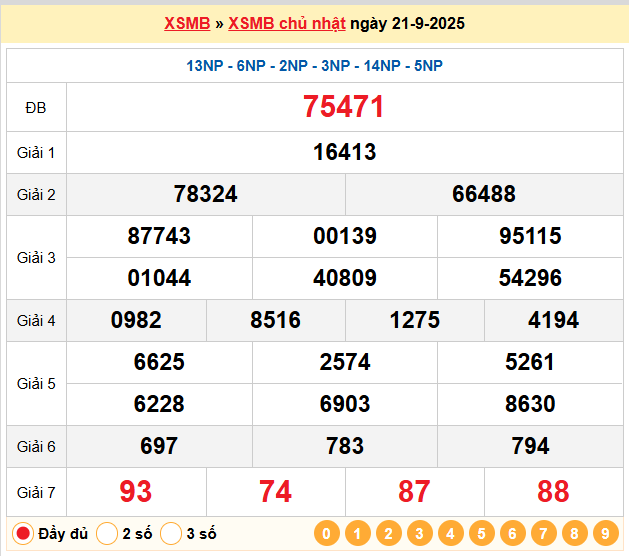The width and height of the screenshot is (629, 556).
Task: Click the orange digit 8 circle
Action: pyautogui.click(x=574, y=533)
